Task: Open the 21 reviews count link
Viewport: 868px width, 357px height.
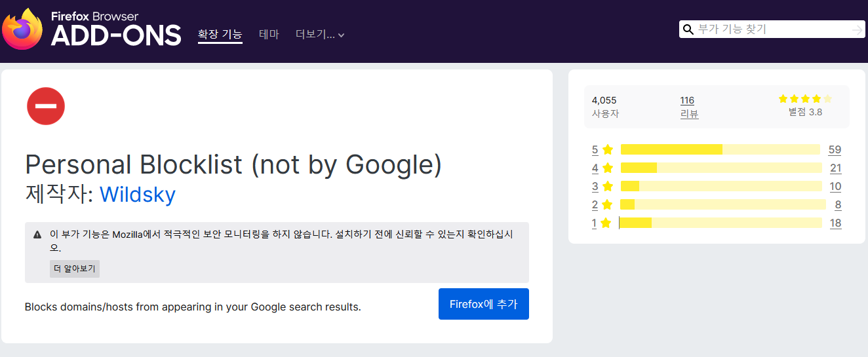Action: (835, 168)
